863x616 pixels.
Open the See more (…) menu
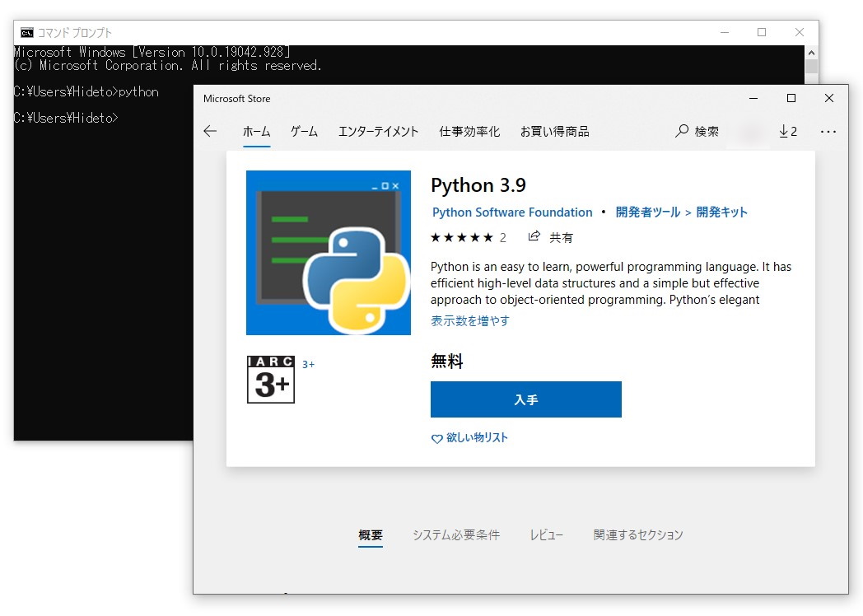828,131
